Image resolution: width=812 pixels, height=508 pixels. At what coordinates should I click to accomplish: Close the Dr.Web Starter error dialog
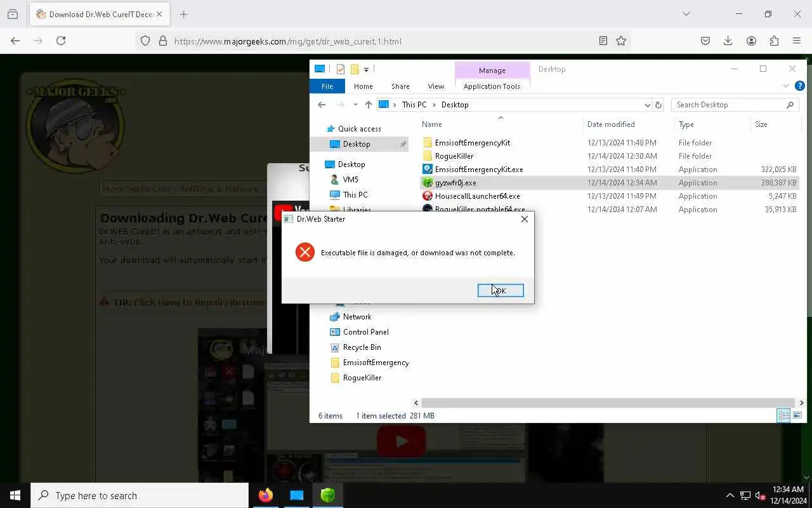tap(524, 219)
